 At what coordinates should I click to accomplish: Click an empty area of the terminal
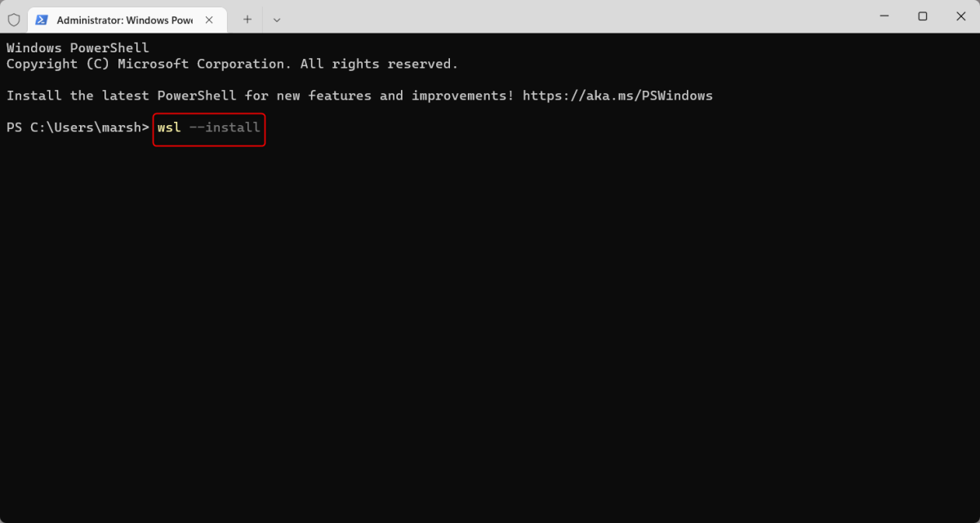coord(490,327)
